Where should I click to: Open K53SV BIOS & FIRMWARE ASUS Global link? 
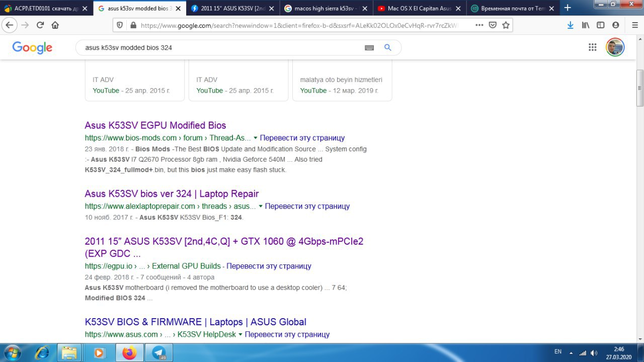tap(195, 322)
